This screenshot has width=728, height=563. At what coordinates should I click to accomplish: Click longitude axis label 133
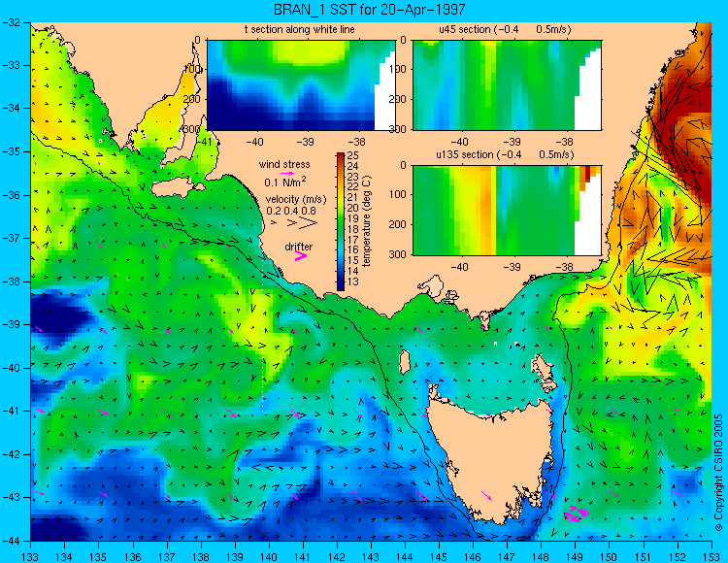pyautogui.click(x=30, y=556)
